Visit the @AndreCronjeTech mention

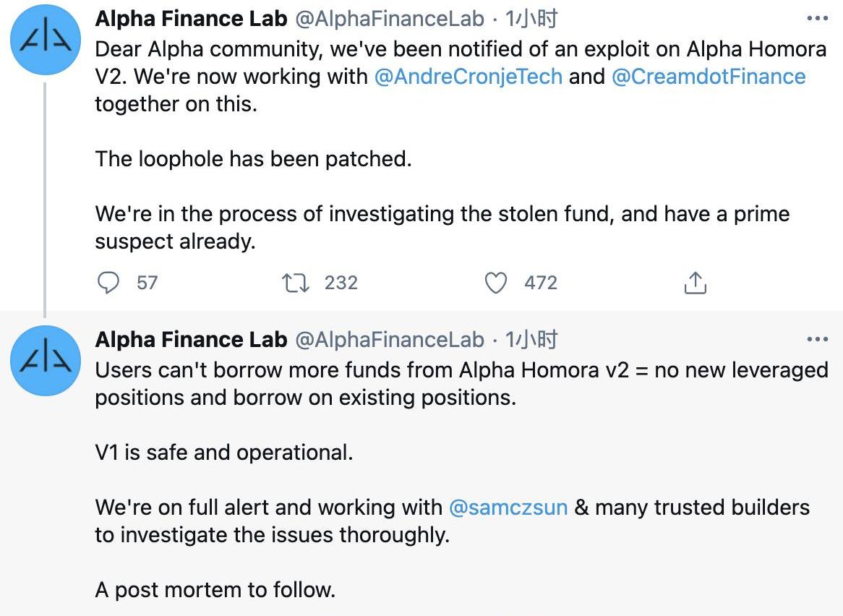point(468,77)
